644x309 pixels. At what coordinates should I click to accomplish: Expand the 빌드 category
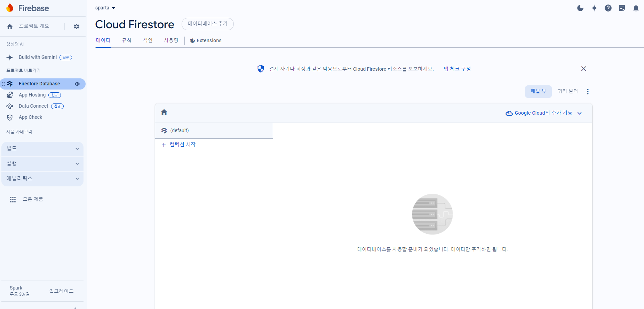42,149
